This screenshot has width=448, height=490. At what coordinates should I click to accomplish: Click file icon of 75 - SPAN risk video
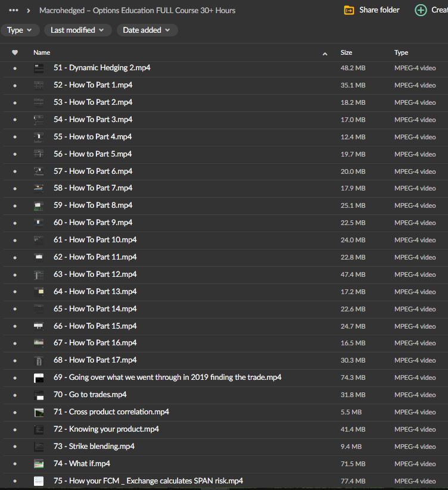click(x=39, y=481)
